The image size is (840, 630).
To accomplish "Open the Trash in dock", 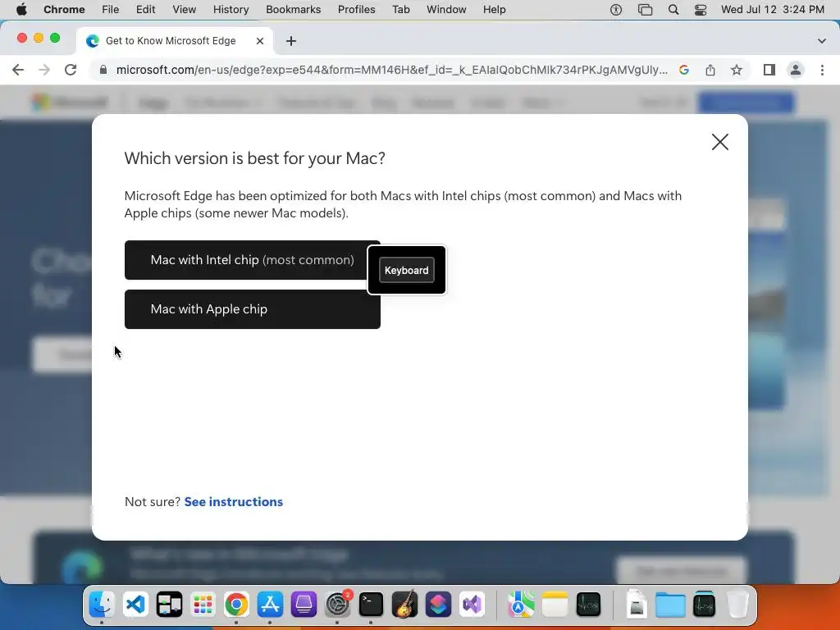I will 737,605.
